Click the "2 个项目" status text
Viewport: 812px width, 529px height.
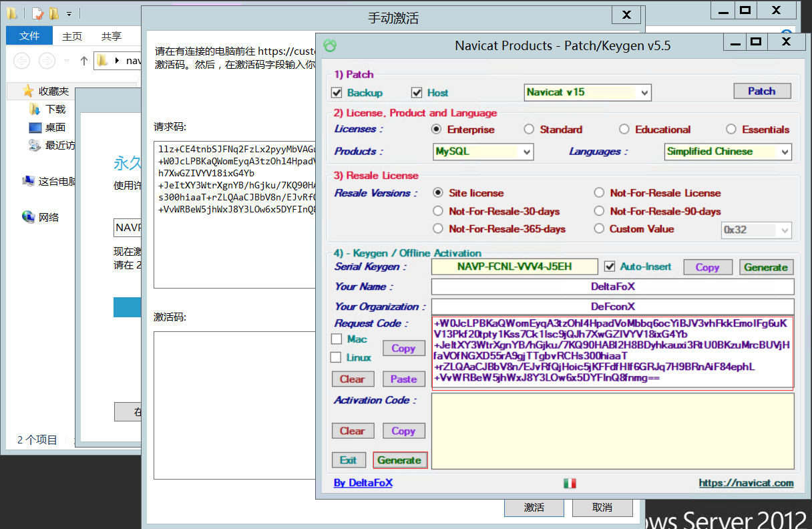click(x=37, y=439)
